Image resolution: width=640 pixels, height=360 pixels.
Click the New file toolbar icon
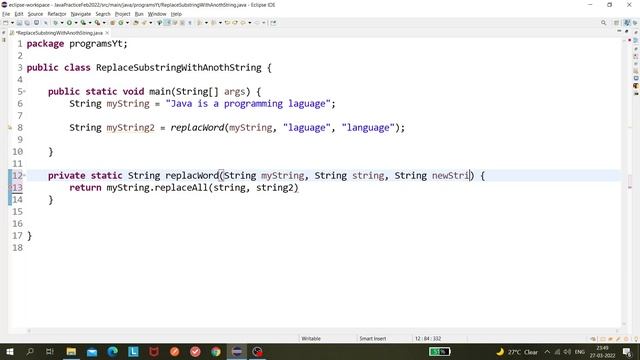click(x=6, y=23)
